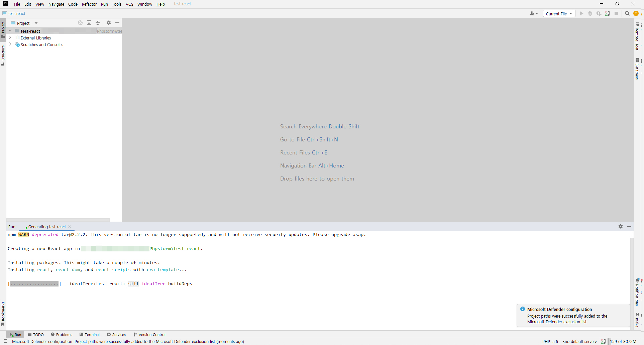Open the Version Control tool window
Screen dimensions: 644x345
click(149, 334)
